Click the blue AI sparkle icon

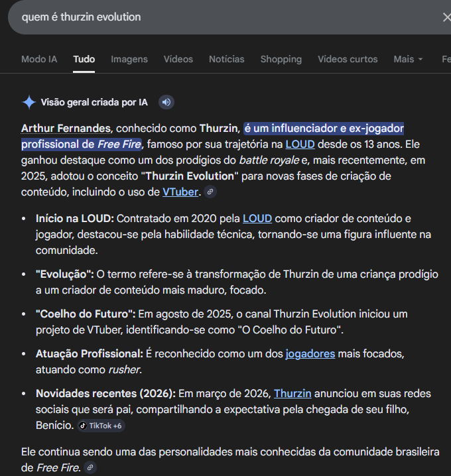(x=29, y=102)
